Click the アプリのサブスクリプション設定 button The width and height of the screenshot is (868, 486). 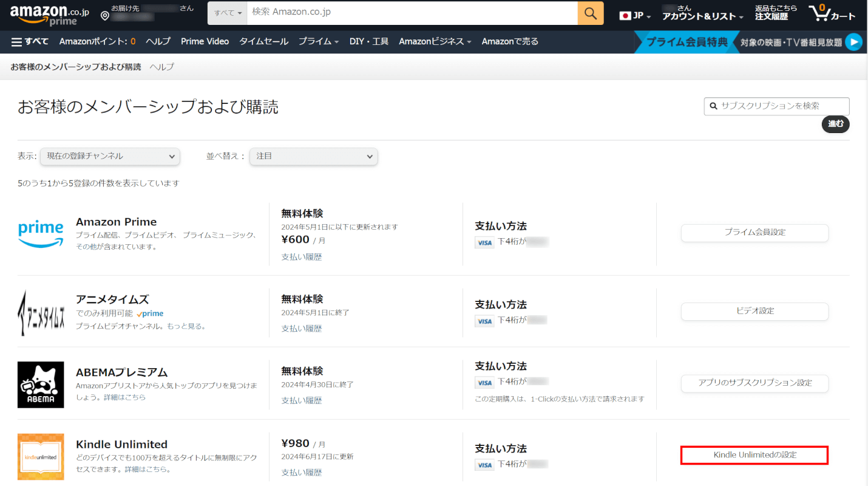pos(754,383)
